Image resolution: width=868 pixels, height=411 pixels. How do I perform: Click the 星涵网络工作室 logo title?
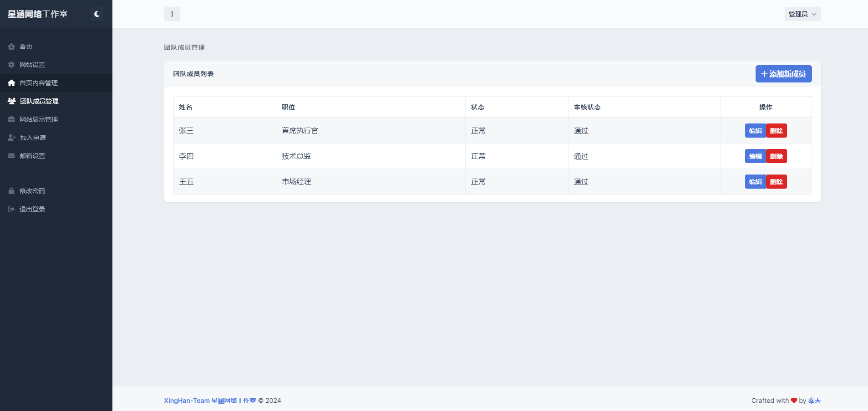tap(38, 14)
